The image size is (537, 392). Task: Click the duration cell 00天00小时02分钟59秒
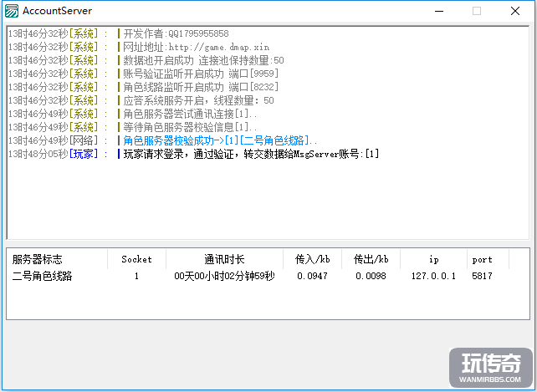pyautogui.click(x=224, y=276)
